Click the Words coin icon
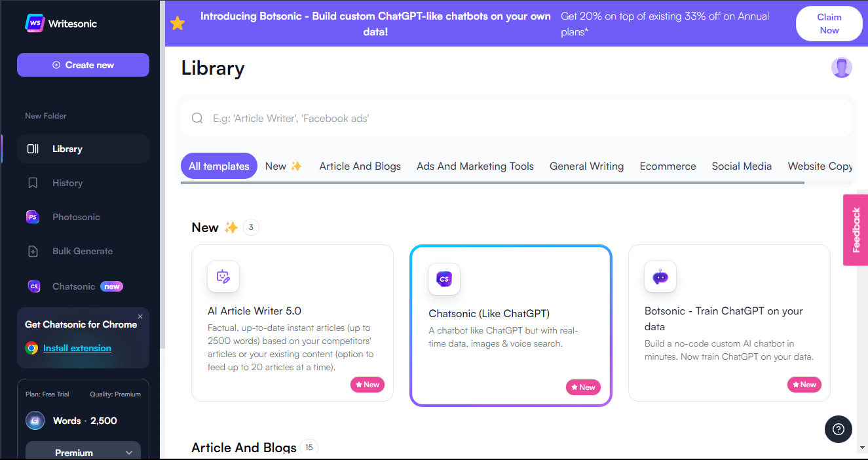 (35, 421)
